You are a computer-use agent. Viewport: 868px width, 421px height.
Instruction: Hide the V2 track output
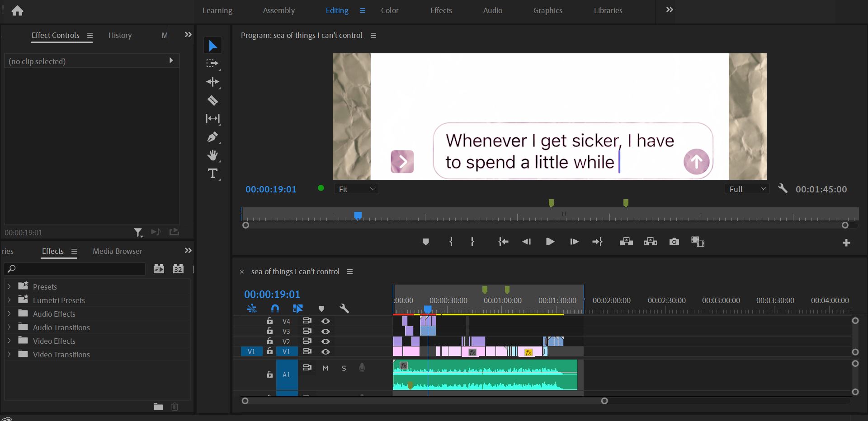click(x=325, y=341)
